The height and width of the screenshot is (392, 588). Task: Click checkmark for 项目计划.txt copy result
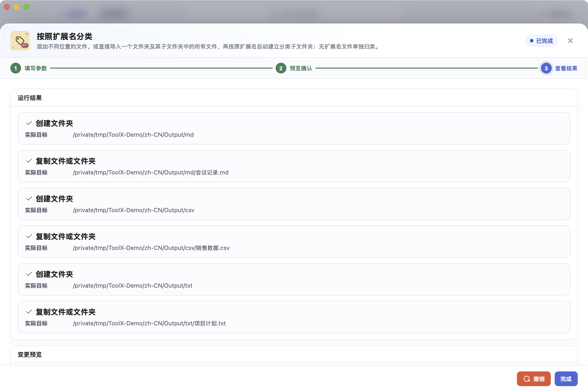pyautogui.click(x=29, y=312)
